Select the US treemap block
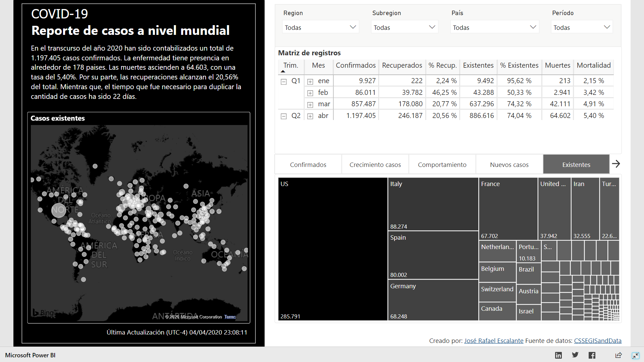This screenshot has height=362, width=644. click(333, 249)
